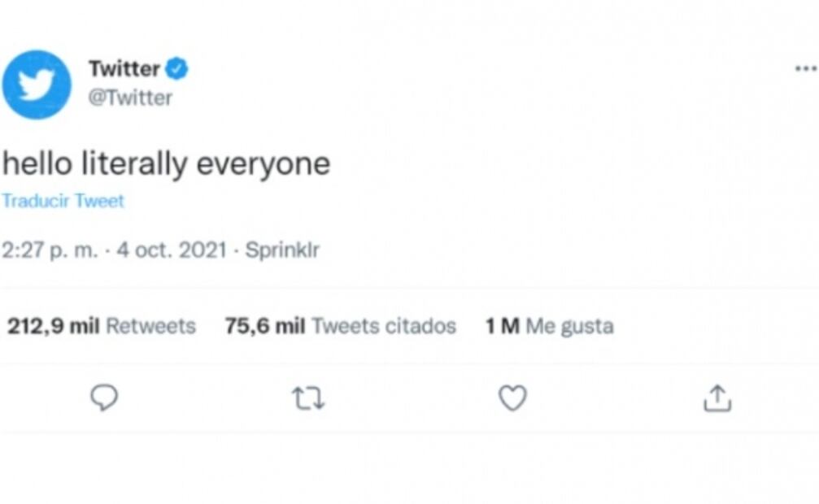The width and height of the screenshot is (819, 504).
Task: Click the Twitter bird profile avatar
Action: click(x=37, y=81)
